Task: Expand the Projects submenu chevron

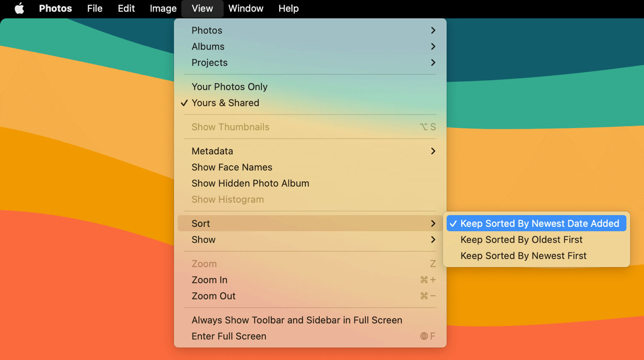Action: point(433,63)
